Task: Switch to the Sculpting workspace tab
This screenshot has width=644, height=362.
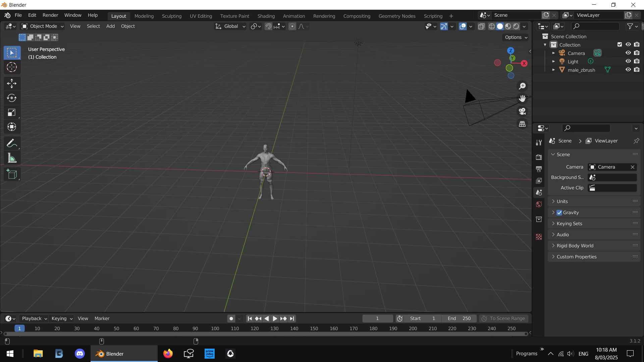Action: click(171, 16)
